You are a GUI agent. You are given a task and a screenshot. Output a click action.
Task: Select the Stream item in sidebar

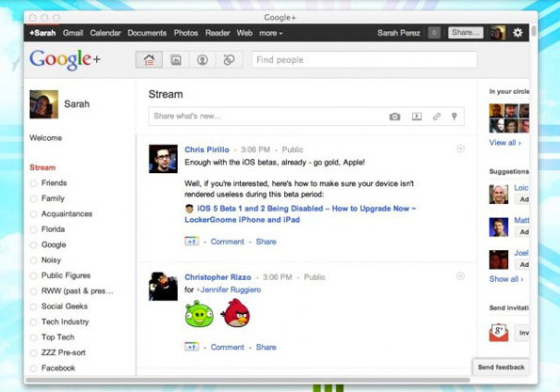coord(42,167)
